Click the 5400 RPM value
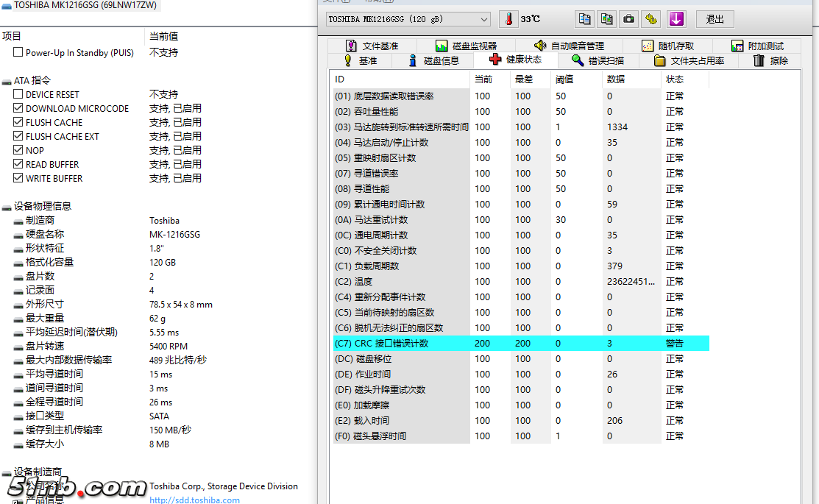 click(169, 347)
